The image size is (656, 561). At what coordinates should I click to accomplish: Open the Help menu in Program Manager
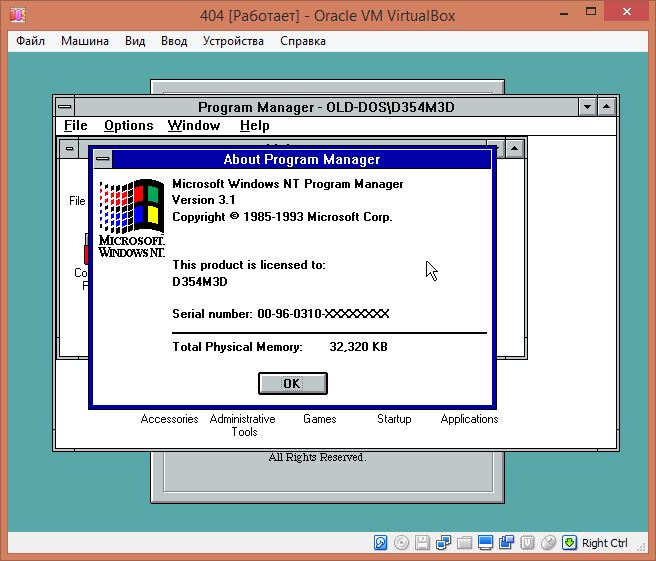point(254,126)
